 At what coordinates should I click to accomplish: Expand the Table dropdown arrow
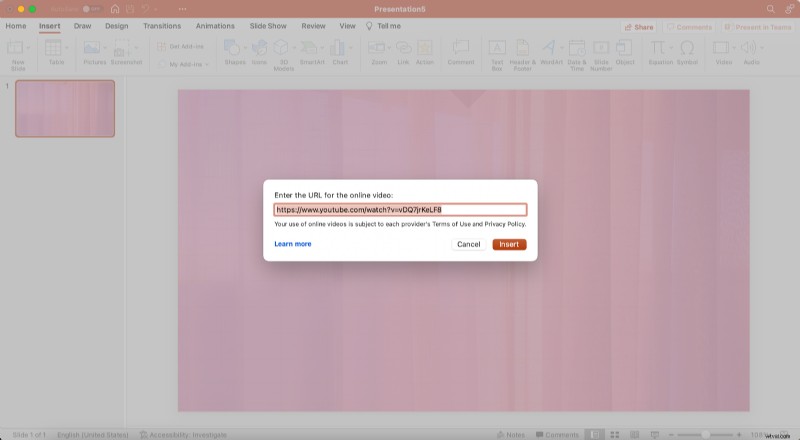coord(66,48)
